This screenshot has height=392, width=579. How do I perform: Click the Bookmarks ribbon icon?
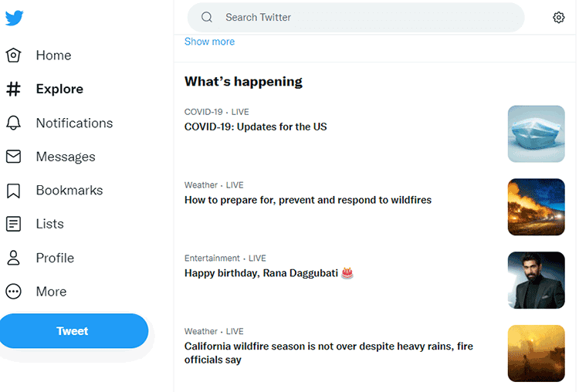13,191
